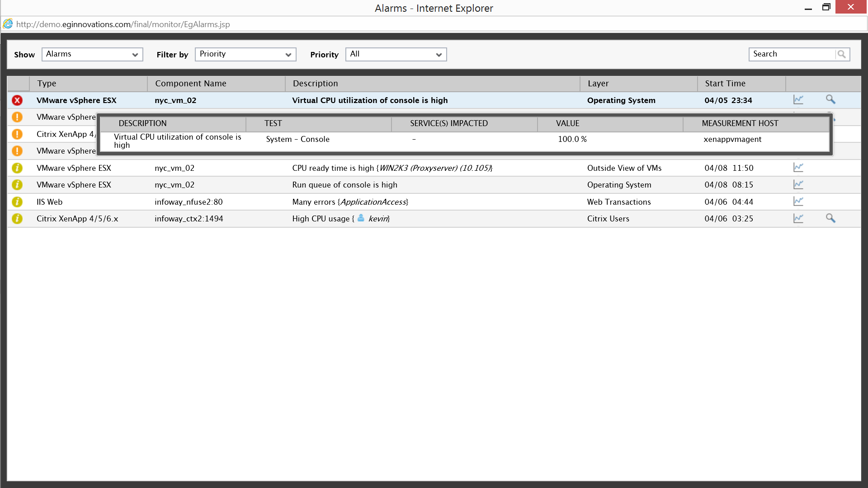The image size is (868, 488).
Task: Restore down the Internet Explorer window
Action: coord(826,7)
